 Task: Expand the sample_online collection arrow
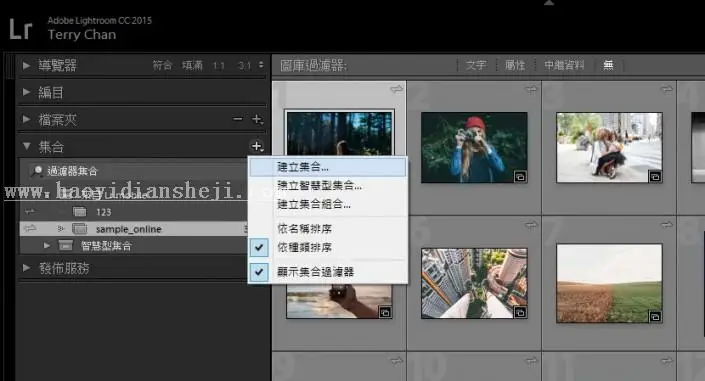[x=61, y=229]
